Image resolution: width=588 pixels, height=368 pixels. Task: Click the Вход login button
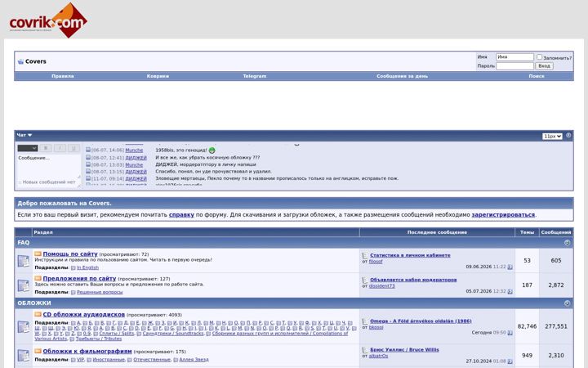544,66
